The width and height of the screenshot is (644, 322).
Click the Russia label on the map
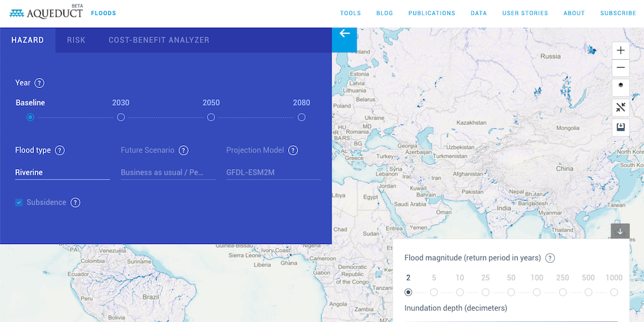coord(550,56)
